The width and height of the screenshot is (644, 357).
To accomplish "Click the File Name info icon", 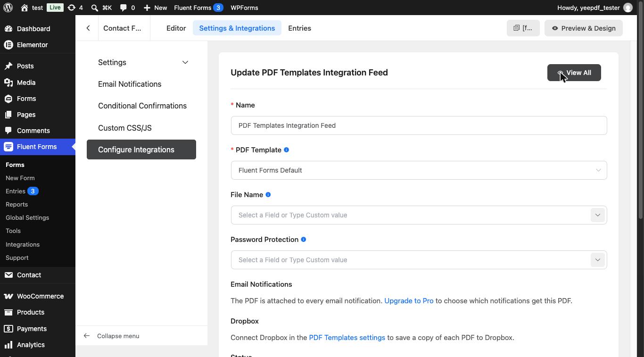I will click(x=268, y=195).
